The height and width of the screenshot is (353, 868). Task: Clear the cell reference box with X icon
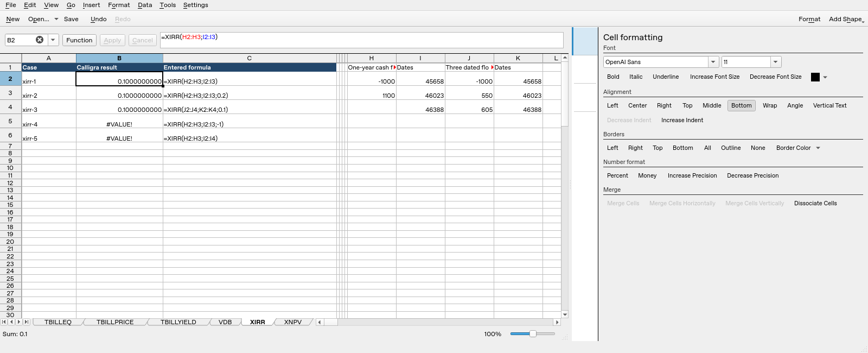(x=40, y=40)
